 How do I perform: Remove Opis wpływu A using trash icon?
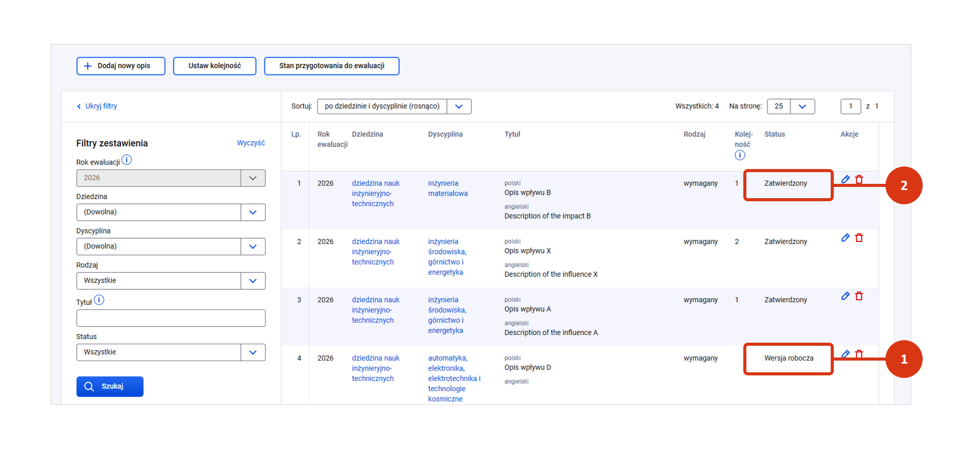pyautogui.click(x=859, y=296)
